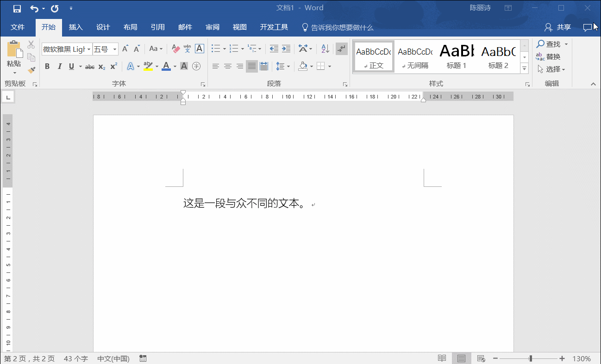Open the 选择 selection menu

pos(551,69)
